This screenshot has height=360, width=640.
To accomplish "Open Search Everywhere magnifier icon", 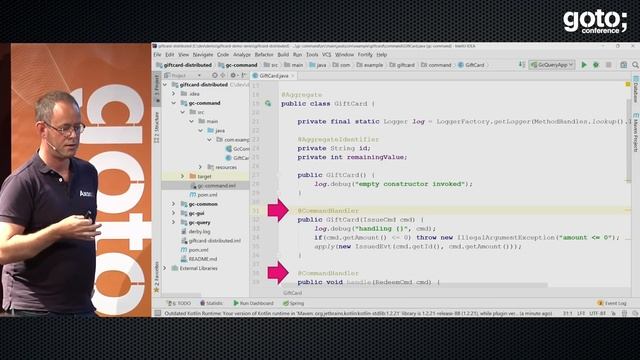I will point(635,64).
